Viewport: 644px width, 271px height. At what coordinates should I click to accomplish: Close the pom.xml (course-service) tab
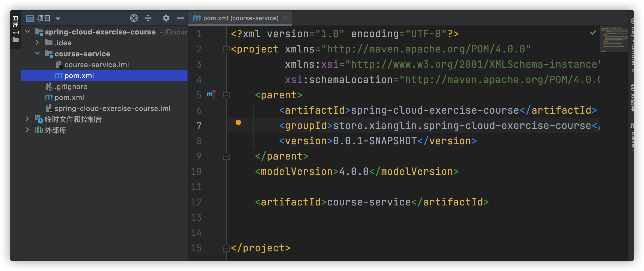285,18
